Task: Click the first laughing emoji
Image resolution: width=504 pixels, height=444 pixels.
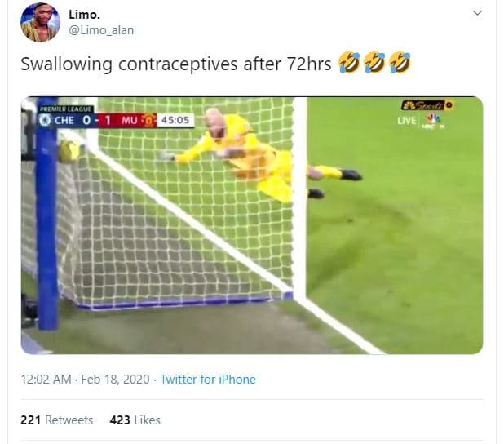Action: 349,62
